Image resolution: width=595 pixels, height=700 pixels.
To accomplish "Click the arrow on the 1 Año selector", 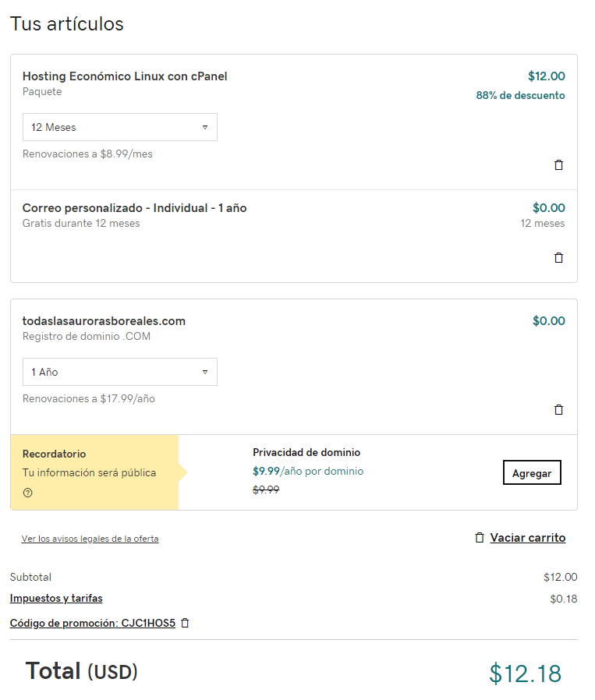I will point(205,372).
